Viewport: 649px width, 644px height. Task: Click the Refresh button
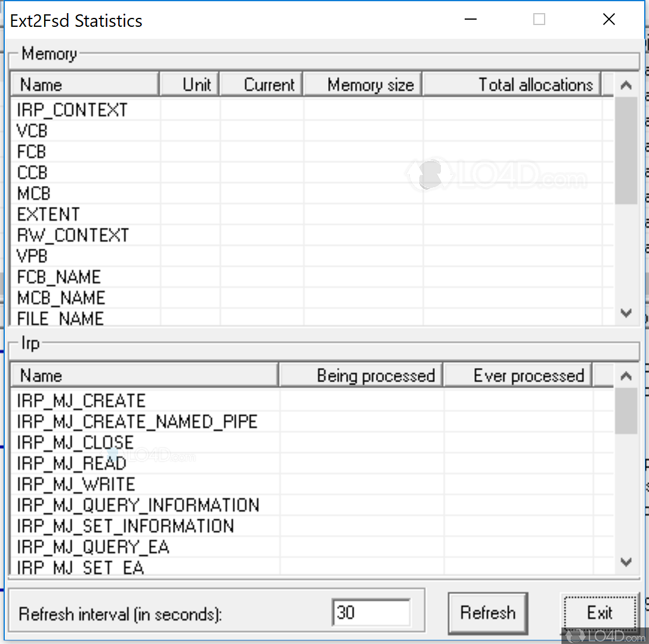point(487,613)
